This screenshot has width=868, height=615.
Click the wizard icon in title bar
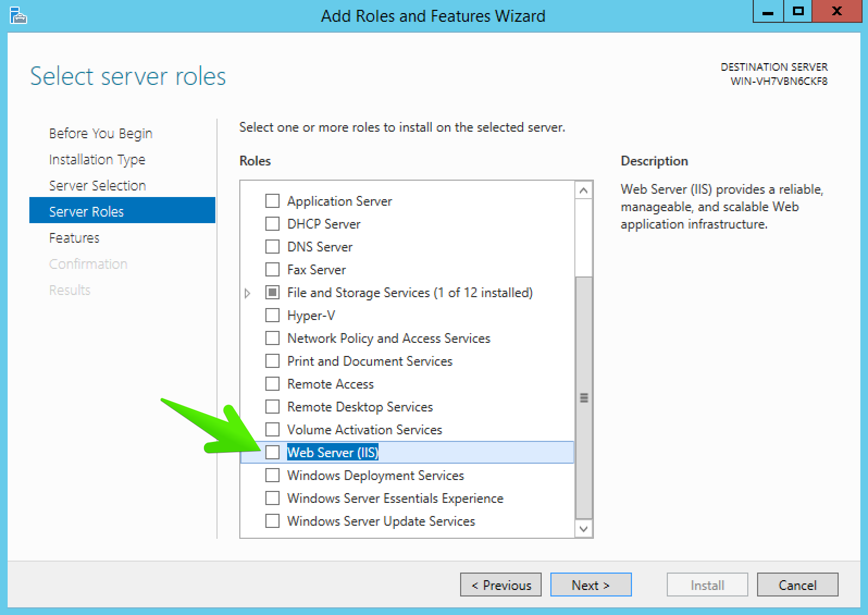(x=18, y=15)
